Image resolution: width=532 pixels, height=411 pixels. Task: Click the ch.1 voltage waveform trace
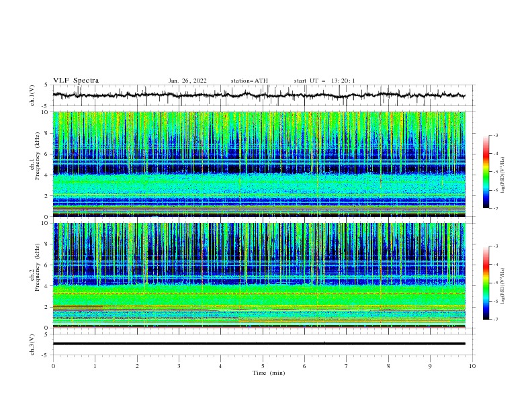[259, 95]
